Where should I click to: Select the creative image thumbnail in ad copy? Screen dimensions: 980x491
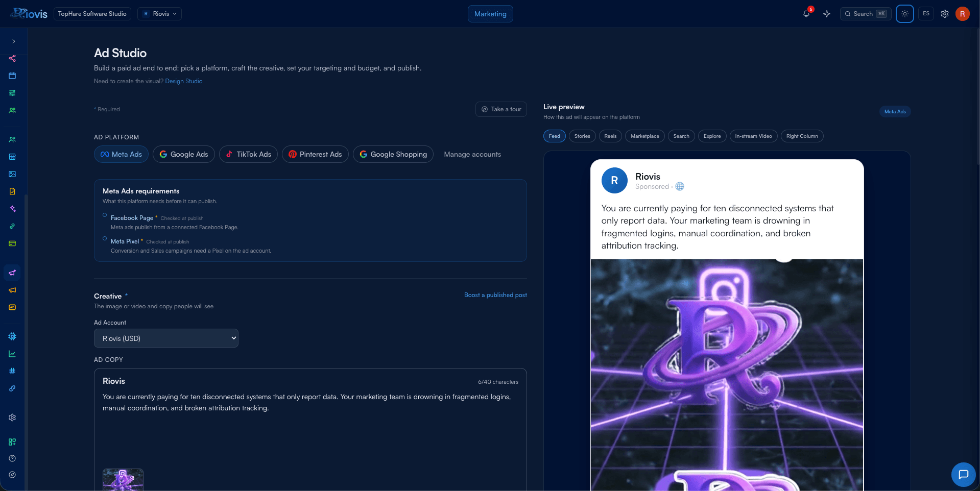[x=123, y=480]
